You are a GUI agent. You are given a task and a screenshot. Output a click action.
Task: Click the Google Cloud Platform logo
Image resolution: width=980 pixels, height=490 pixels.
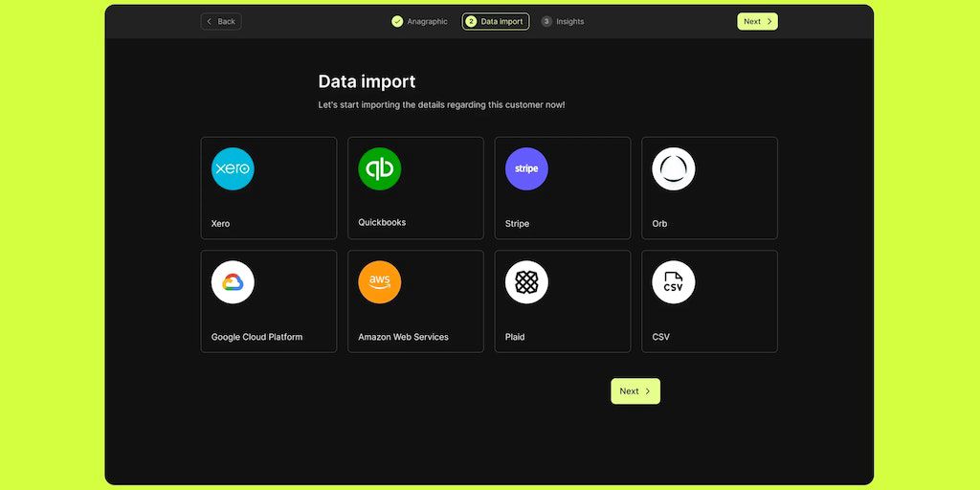click(x=233, y=282)
